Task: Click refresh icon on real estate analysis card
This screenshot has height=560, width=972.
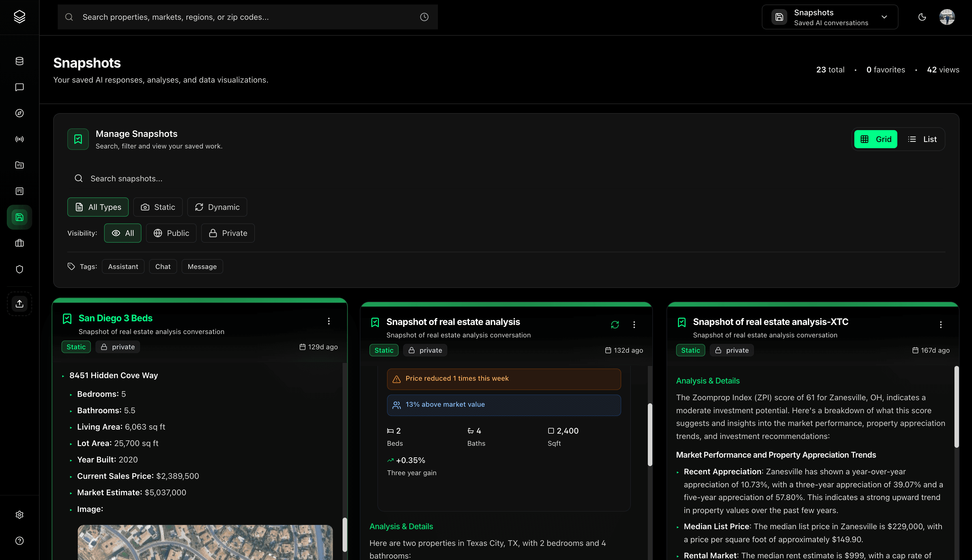Action: (x=615, y=325)
